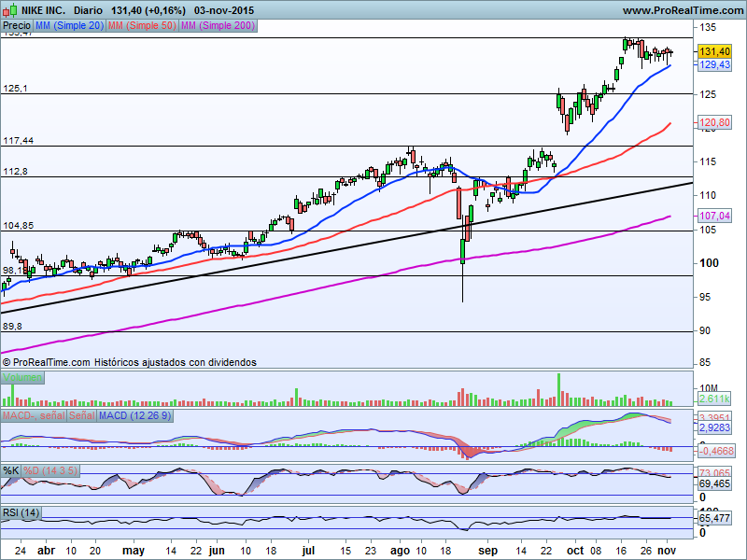Select the MM (Simple 20) moving average label
Viewport: 747px width, 560px height.
tap(69, 26)
